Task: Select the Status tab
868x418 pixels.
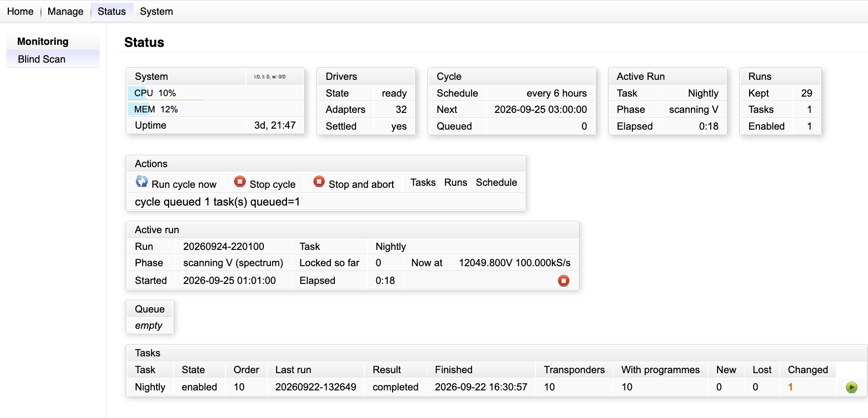Action: 112,11
